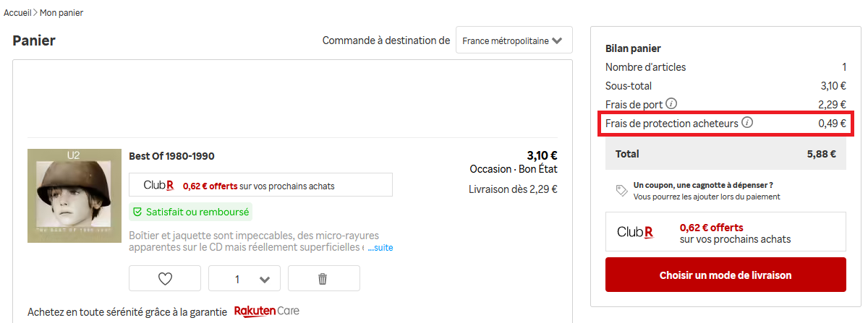Click Un coupon, une cagnotte à dépenser text

(x=703, y=185)
